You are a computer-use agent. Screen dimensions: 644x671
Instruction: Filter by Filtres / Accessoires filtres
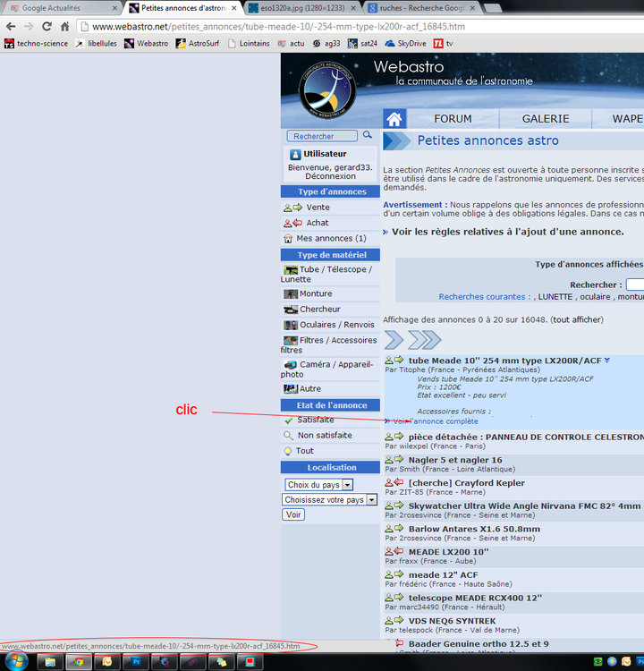coord(330,345)
